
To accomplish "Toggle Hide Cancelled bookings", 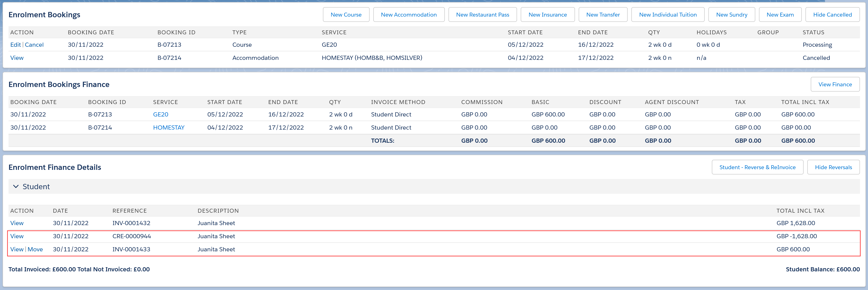I will pyautogui.click(x=832, y=14).
